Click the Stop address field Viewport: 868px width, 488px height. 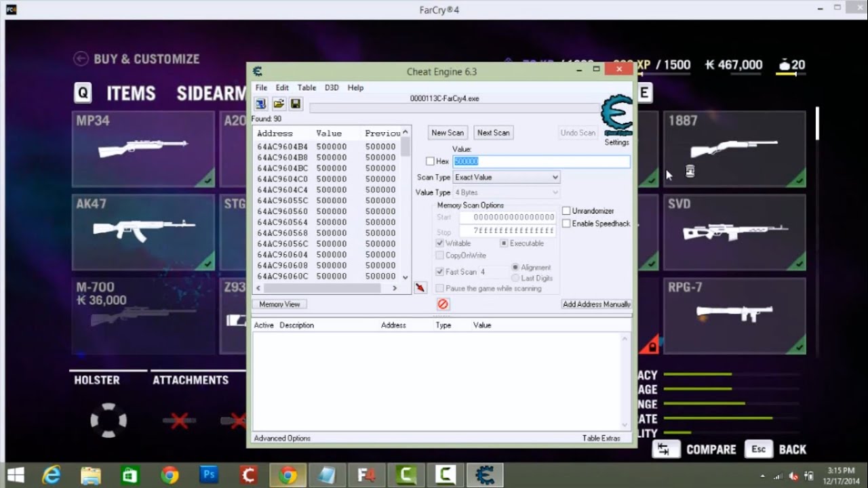(x=507, y=231)
